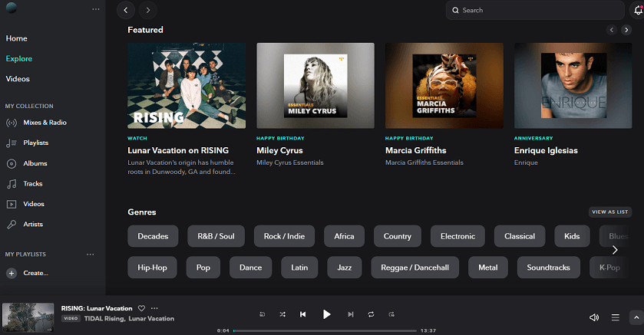Open Country genre

tap(397, 236)
